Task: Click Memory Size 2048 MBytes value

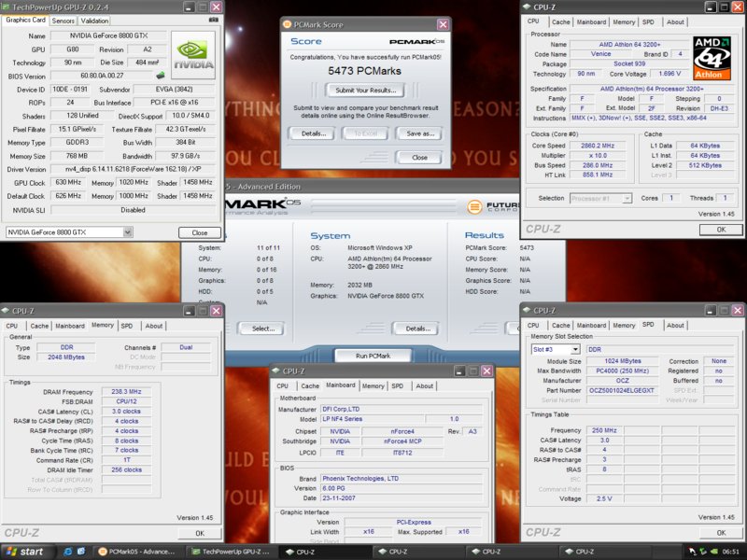Action: 66,357
